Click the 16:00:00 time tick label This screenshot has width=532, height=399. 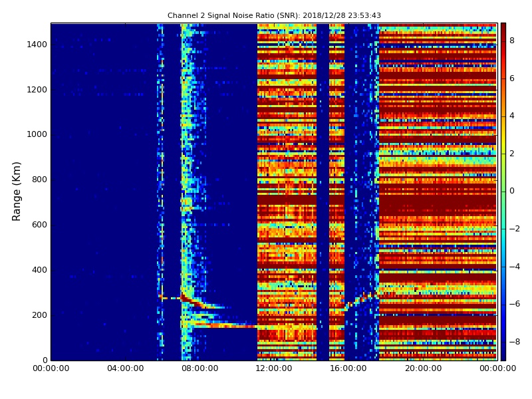pos(348,368)
